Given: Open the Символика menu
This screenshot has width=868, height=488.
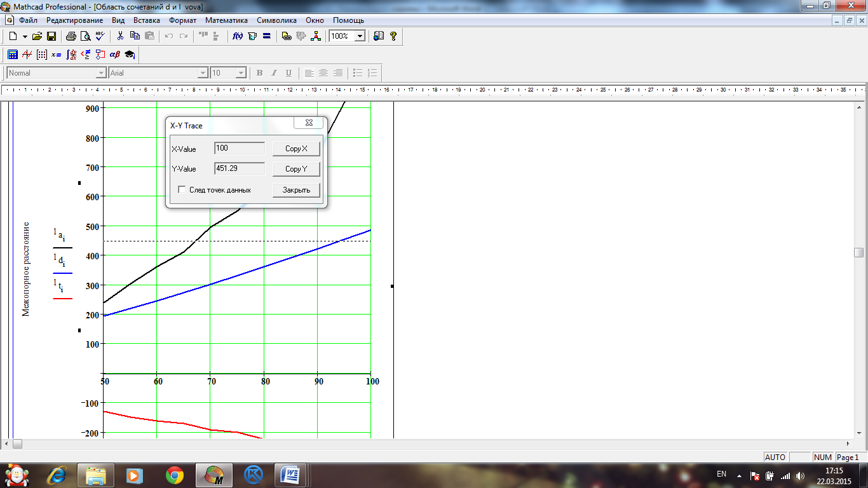Looking at the screenshot, I should click(276, 20).
